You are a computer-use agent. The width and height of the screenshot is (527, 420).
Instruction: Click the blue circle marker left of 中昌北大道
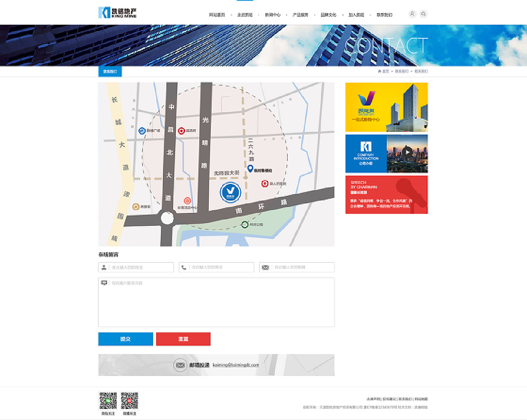tap(142, 131)
